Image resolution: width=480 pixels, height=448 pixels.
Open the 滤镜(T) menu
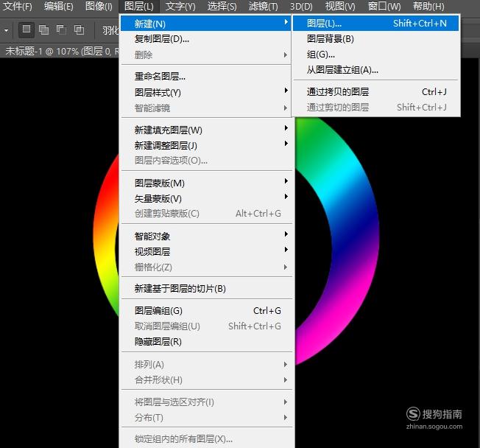tap(264, 6)
